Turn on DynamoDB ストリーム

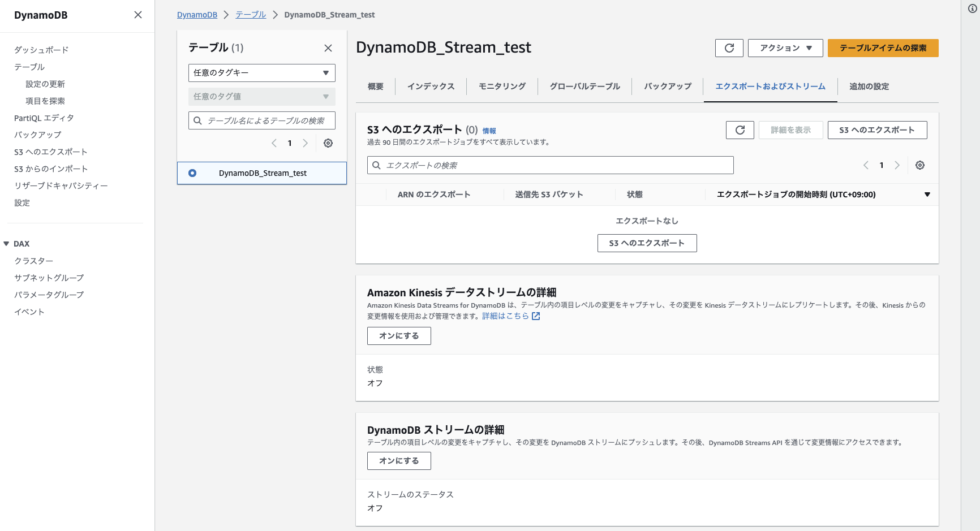point(399,460)
